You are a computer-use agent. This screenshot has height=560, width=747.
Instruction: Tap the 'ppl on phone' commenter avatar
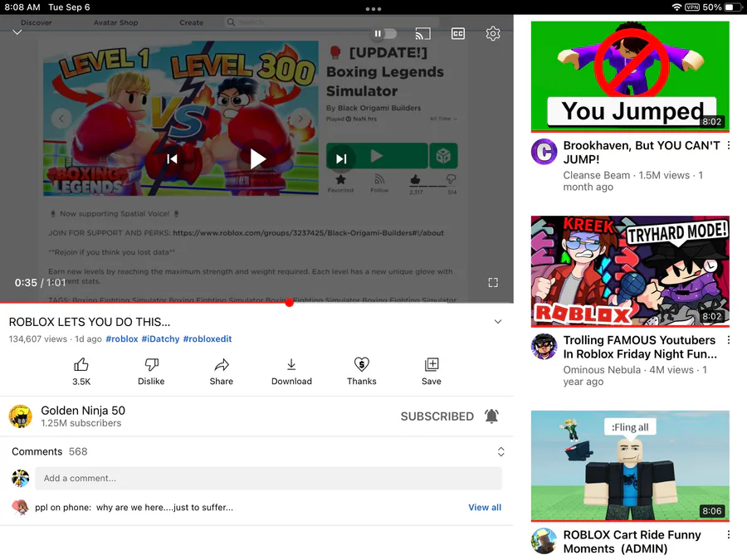click(20, 508)
